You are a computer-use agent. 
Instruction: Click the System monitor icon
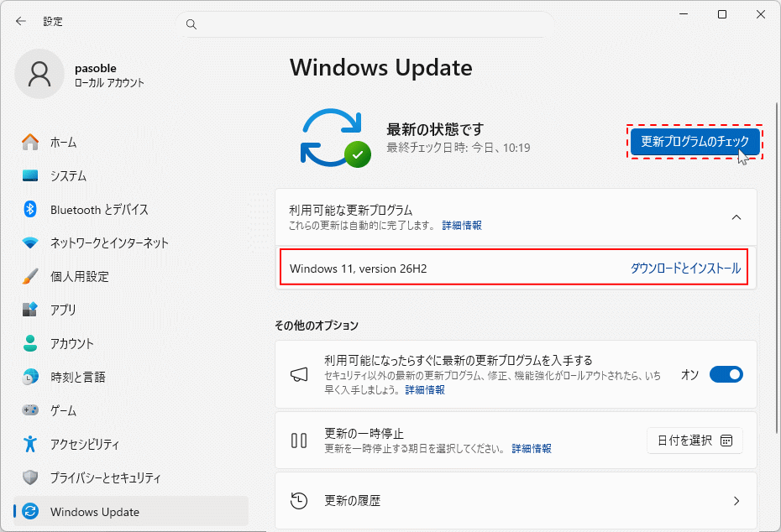30,175
